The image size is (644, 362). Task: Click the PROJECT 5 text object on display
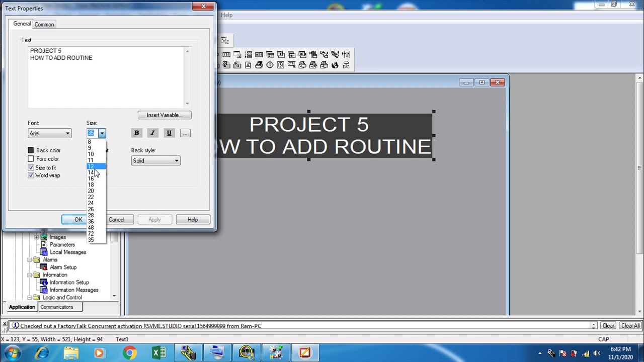pyautogui.click(x=325, y=136)
